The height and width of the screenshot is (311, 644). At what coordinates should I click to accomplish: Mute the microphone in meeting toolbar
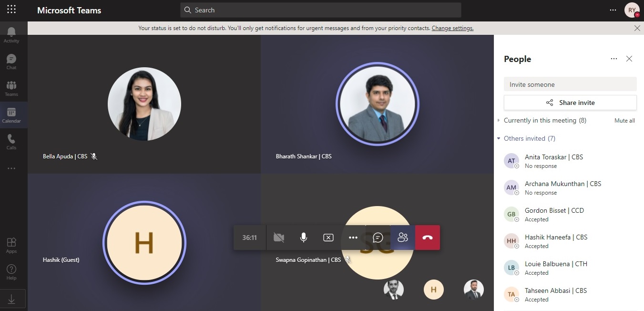[x=304, y=238]
